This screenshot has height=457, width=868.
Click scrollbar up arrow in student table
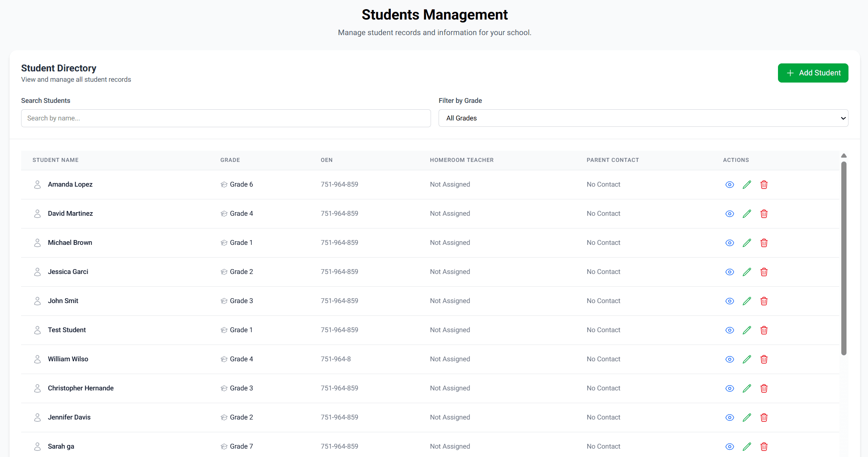point(844,156)
